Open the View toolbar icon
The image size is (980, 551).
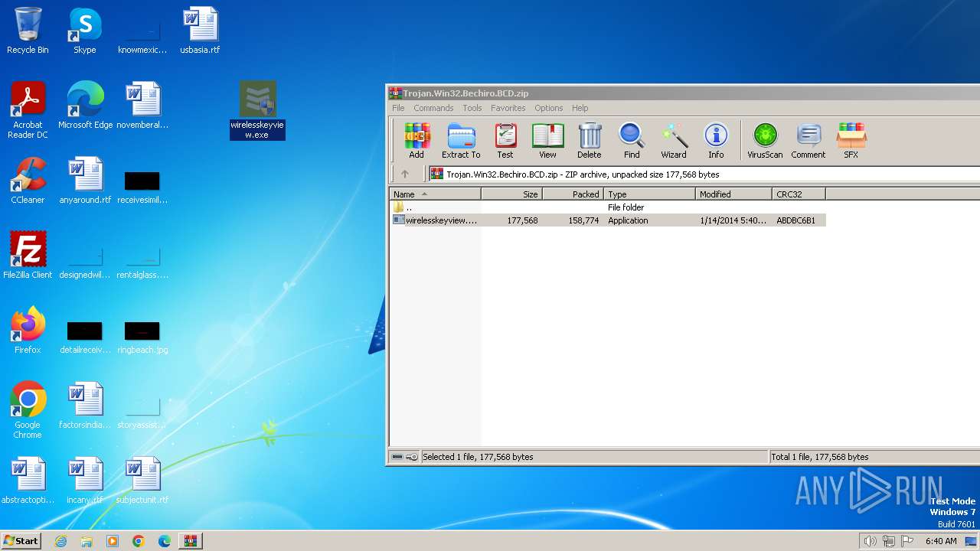[x=547, y=141]
